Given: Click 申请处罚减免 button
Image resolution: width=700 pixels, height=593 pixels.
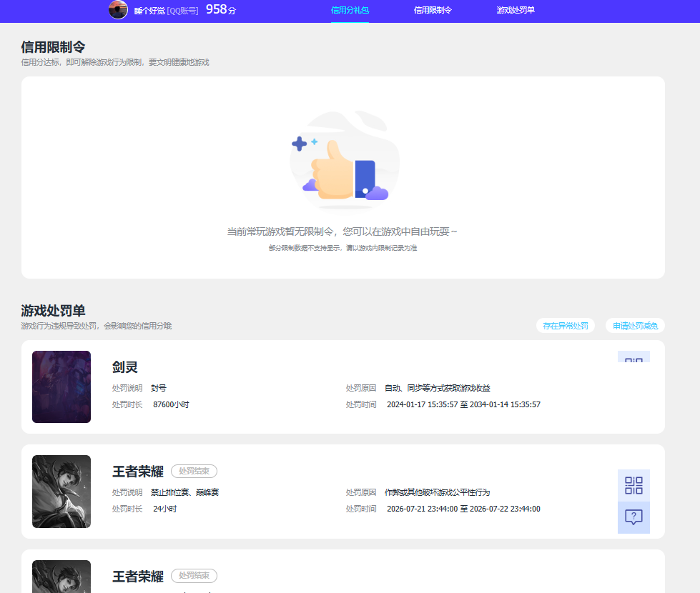Looking at the screenshot, I should [x=635, y=326].
